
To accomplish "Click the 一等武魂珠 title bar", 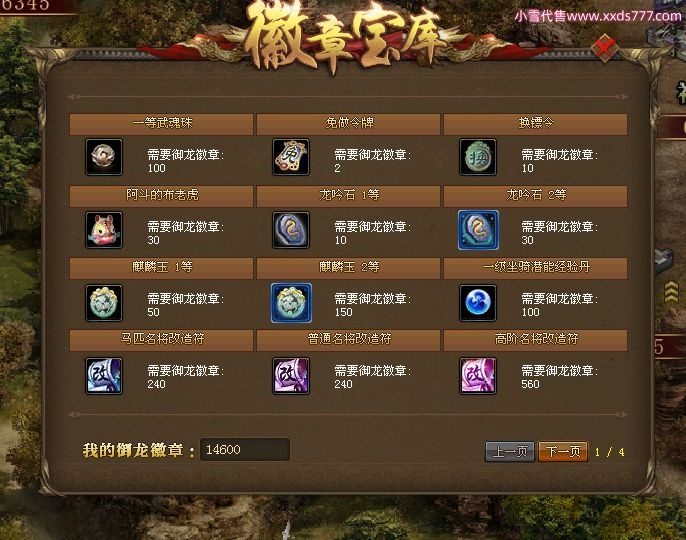I will tap(161, 124).
